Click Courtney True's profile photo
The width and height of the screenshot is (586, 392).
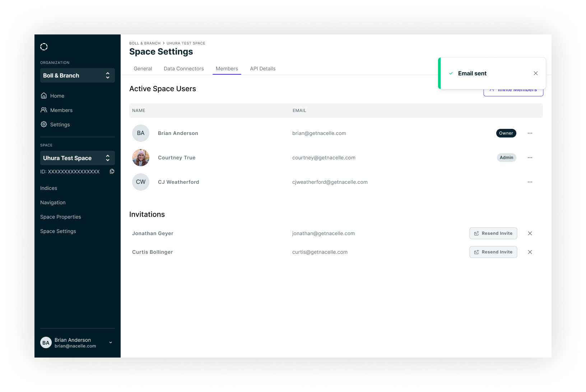click(x=141, y=158)
